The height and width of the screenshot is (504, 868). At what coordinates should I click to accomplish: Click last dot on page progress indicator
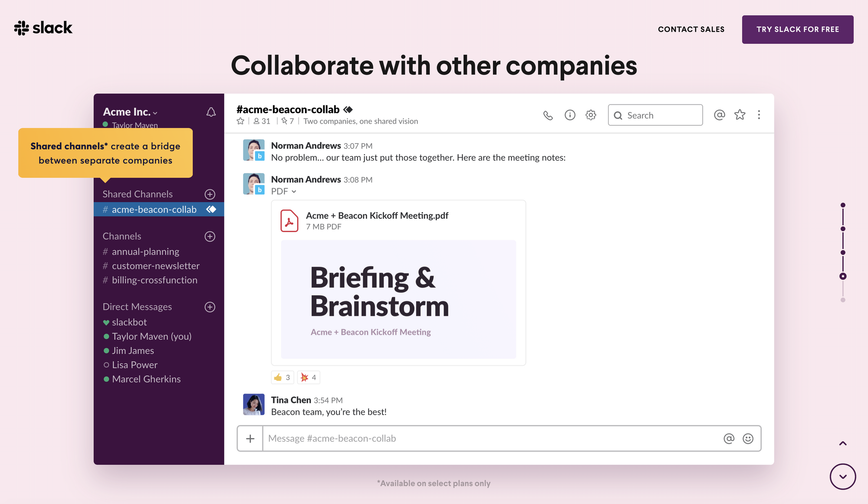click(x=843, y=300)
